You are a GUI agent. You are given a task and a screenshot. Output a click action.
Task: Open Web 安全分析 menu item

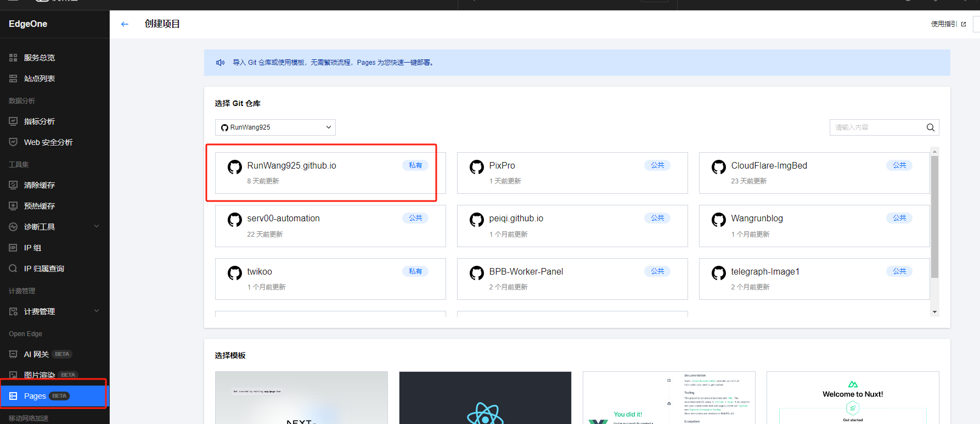tap(48, 142)
